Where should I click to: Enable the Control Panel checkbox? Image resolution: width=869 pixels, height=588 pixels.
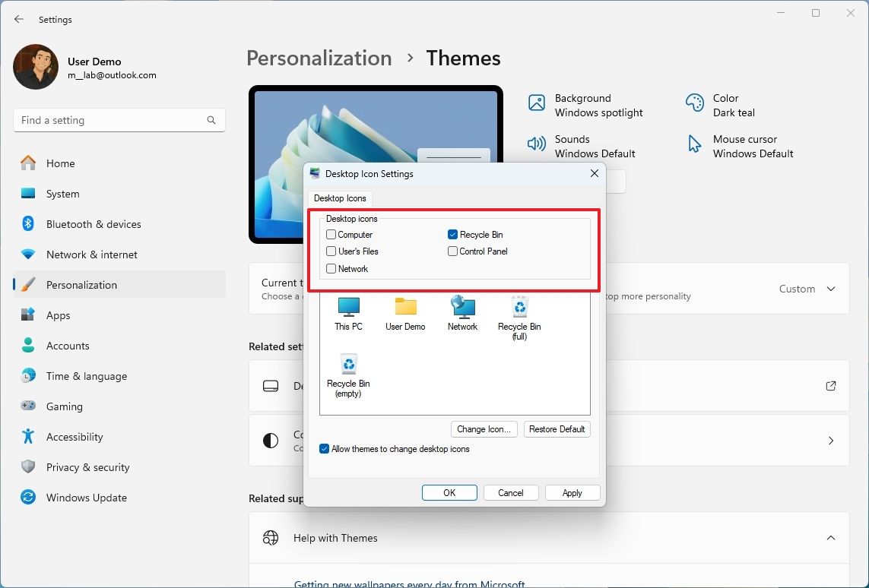point(453,251)
